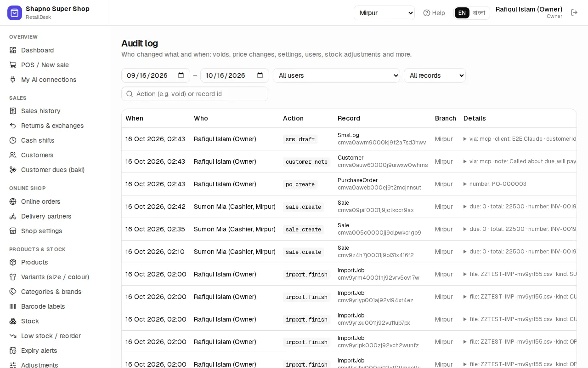Click the Cash shifts clock icon
The image size is (588, 368).
(x=13, y=140)
